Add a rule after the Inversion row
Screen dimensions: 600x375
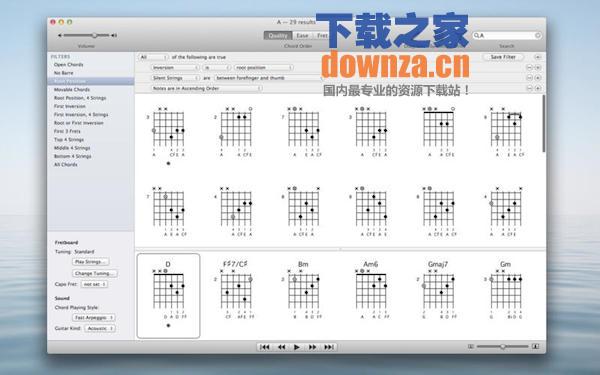(538, 67)
